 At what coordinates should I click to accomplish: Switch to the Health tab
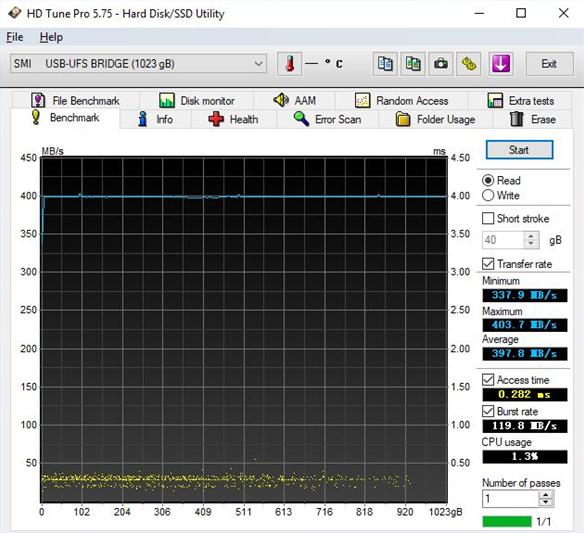234,119
